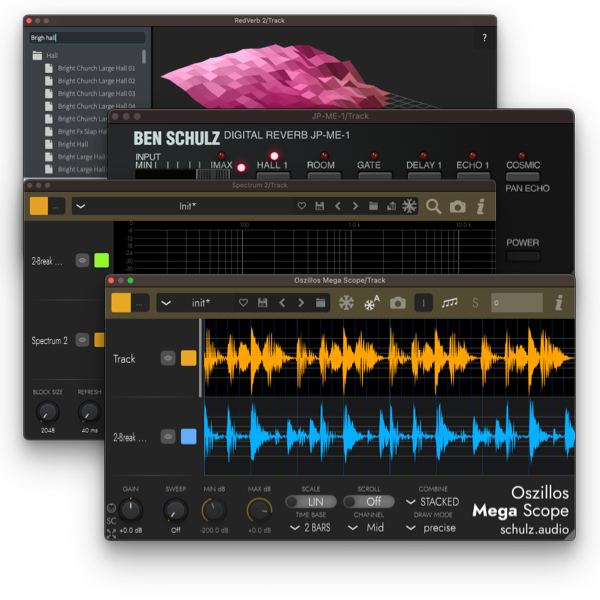This screenshot has width=600, height=600.
Task: Open the RedVerb help question mark
Action: (484, 38)
